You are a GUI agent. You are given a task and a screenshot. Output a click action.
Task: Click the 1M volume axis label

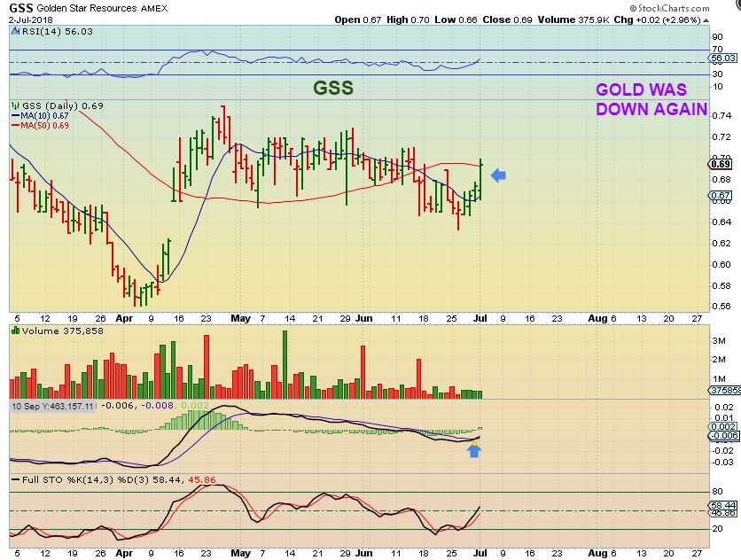pos(719,379)
